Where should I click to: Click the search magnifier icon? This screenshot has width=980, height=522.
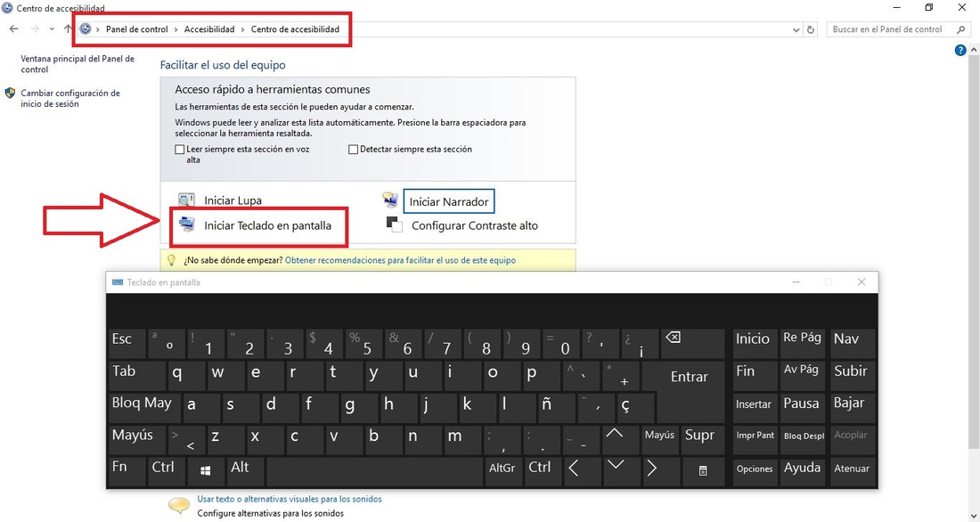point(960,29)
